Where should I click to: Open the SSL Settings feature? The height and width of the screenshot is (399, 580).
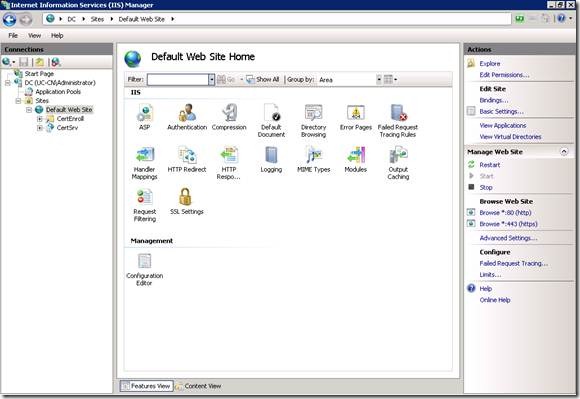[186, 202]
